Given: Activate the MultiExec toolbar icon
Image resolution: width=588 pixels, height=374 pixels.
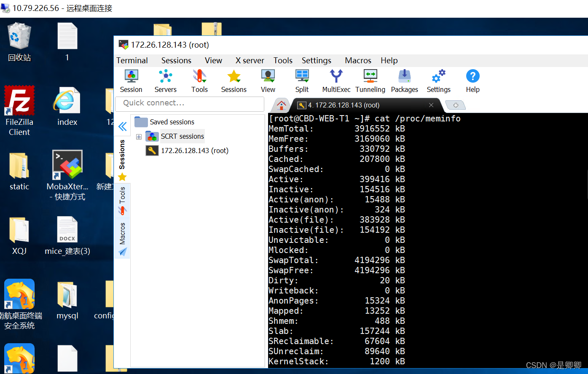Looking at the screenshot, I should pos(336,81).
